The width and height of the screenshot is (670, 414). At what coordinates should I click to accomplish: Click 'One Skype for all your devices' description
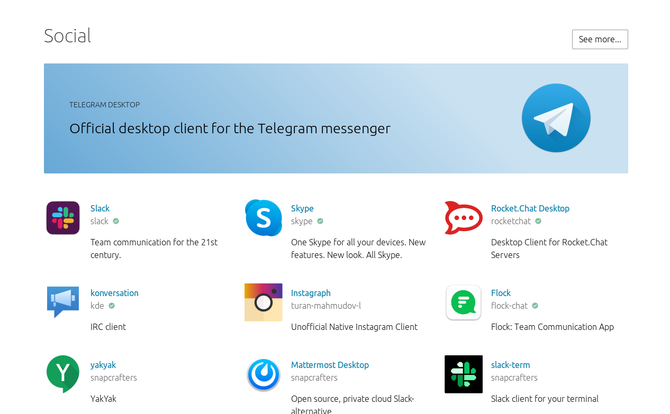[358, 248]
